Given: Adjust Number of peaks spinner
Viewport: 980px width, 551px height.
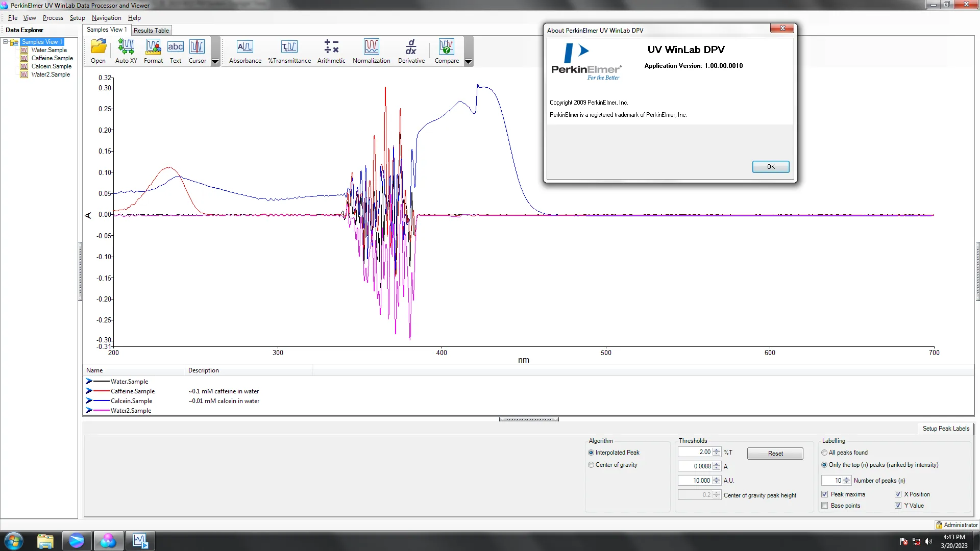Looking at the screenshot, I should 847,481.
